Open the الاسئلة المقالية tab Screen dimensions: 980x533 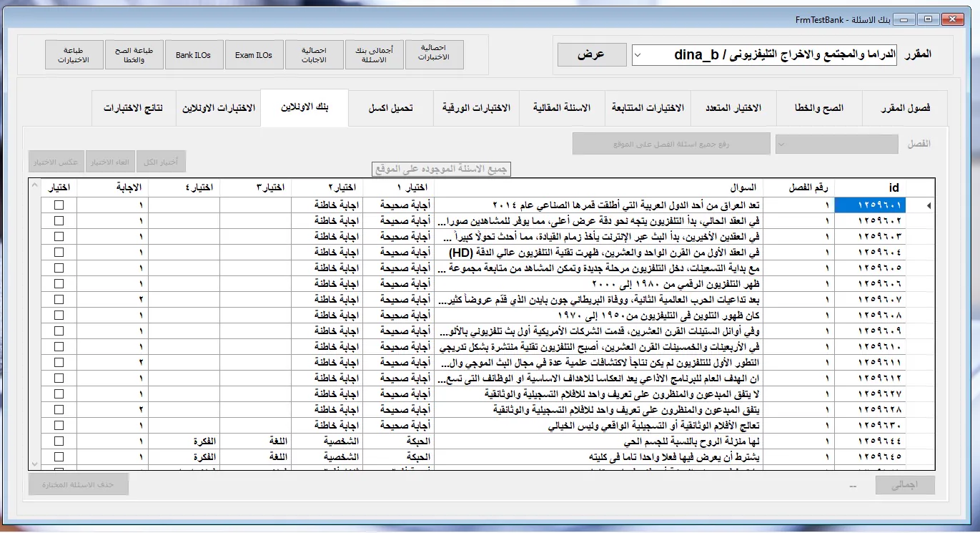pos(562,109)
